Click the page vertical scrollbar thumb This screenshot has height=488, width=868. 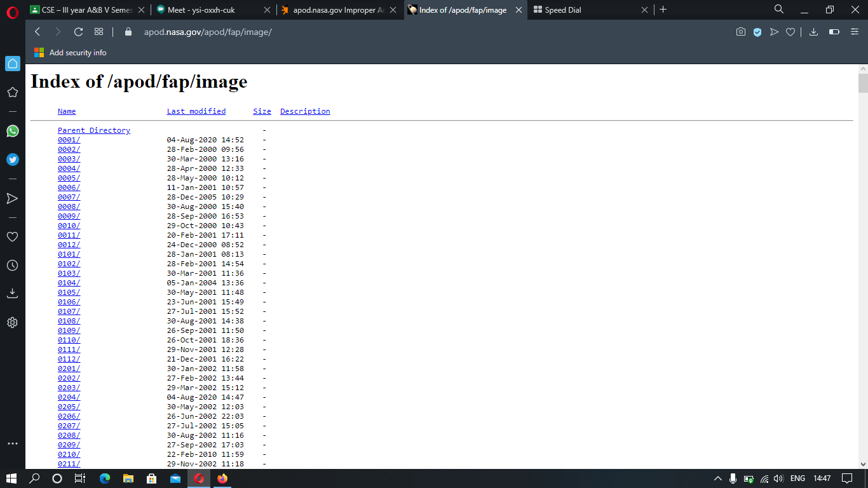click(863, 83)
